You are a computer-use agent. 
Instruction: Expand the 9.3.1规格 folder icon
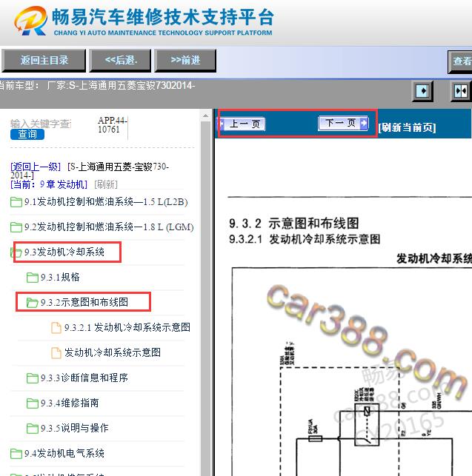32,277
